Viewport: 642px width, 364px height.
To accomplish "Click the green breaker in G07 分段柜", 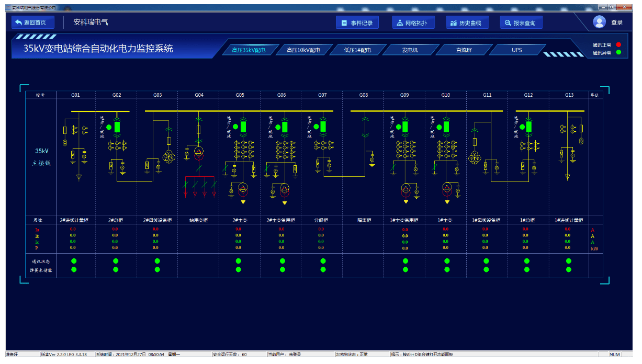I will click(323, 127).
